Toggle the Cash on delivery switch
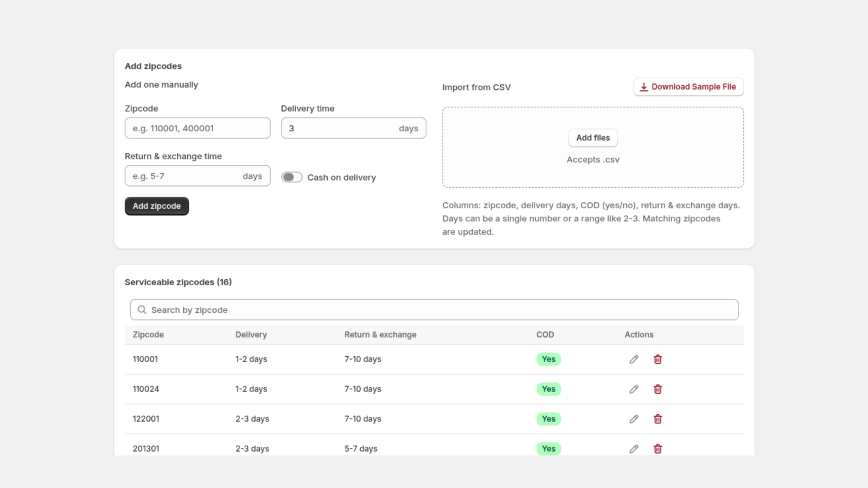This screenshot has height=488, width=868. click(x=291, y=177)
